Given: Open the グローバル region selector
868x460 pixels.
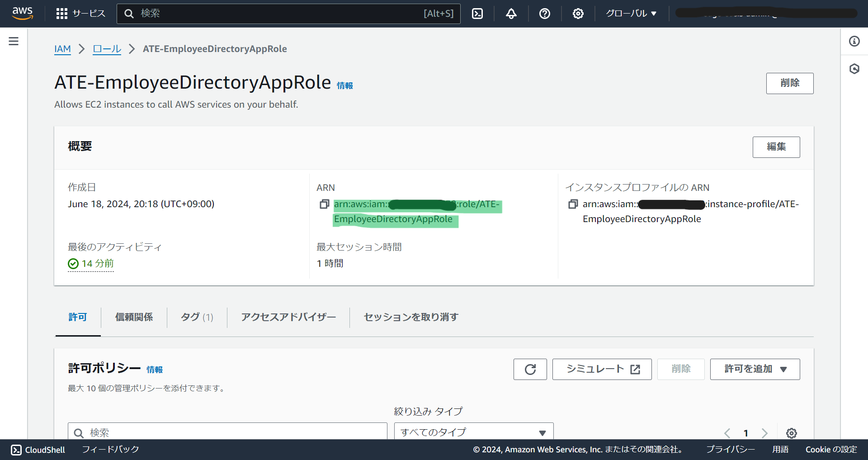Looking at the screenshot, I should [631, 14].
